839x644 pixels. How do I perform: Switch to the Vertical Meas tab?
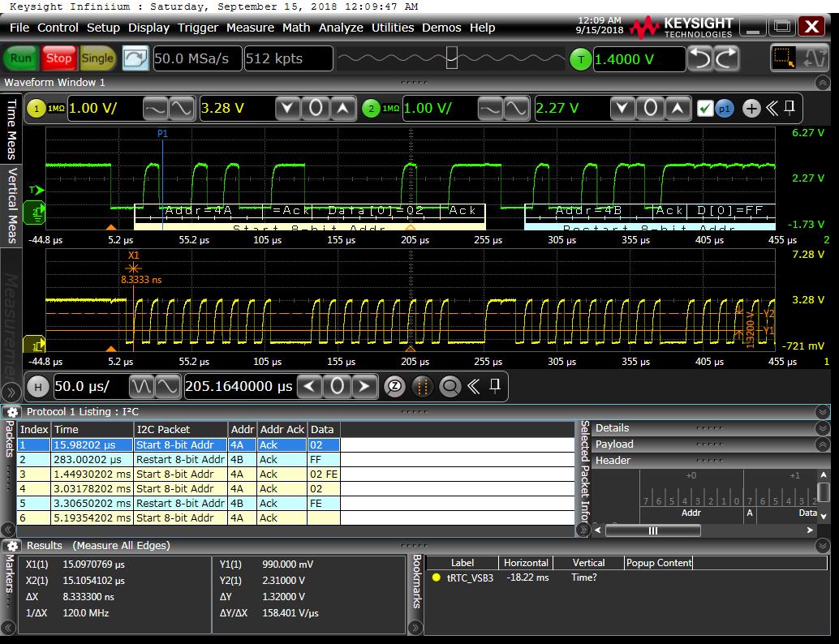coord(11,205)
